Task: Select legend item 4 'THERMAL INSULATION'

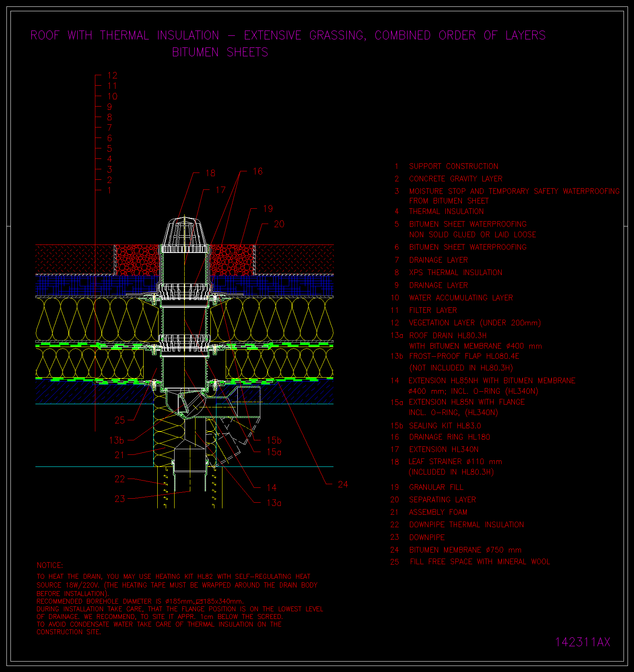Action: coord(447,211)
